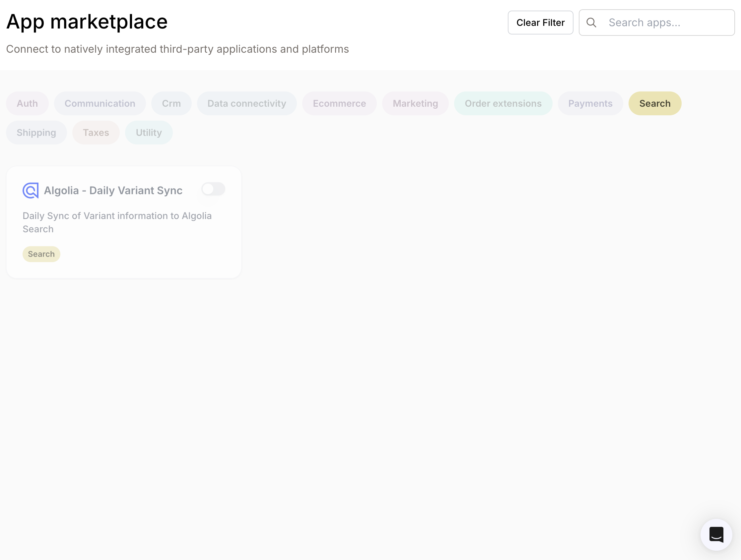The image size is (741, 560).
Task: Deselect the active Search category filter
Action: [x=654, y=103]
